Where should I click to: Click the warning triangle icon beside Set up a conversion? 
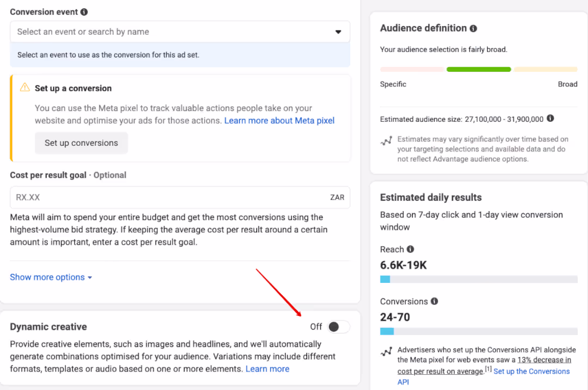click(x=24, y=87)
